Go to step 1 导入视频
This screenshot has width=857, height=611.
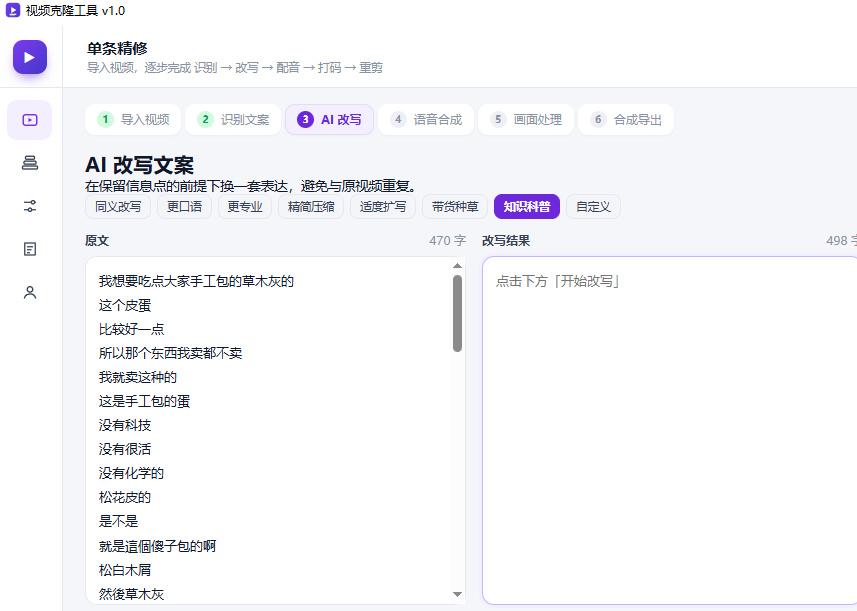point(133,119)
